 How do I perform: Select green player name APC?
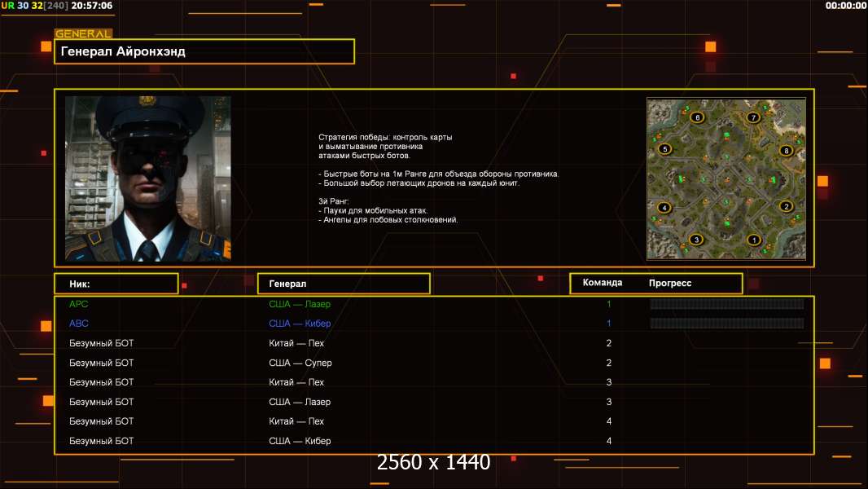(79, 304)
